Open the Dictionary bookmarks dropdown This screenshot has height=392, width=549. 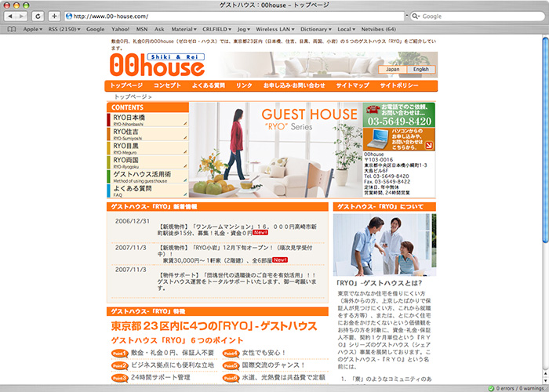[x=316, y=30]
